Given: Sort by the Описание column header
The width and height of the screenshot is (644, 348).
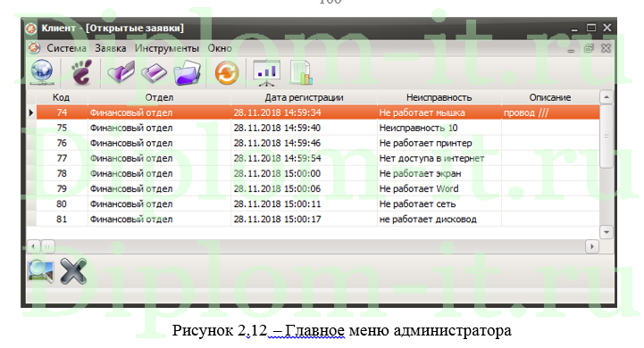Looking at the screenshot, I should point(550,97).
